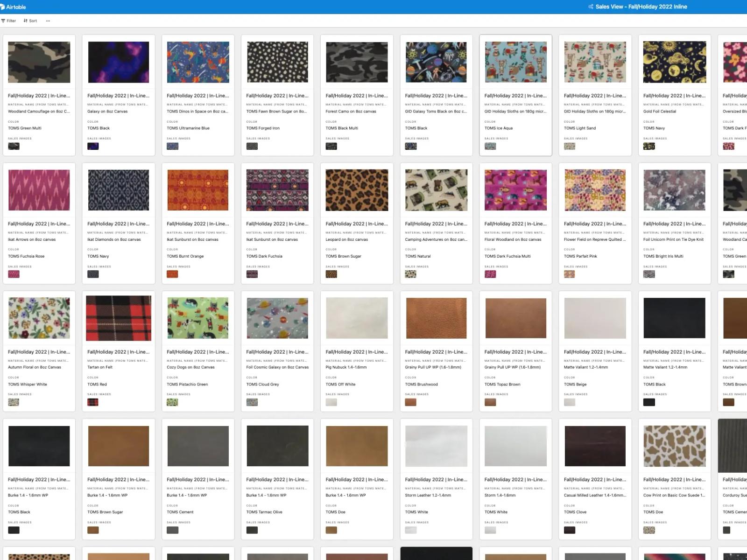
Task: Open the Woodland Camouflage swatch image
Action: tap(39, 62)
